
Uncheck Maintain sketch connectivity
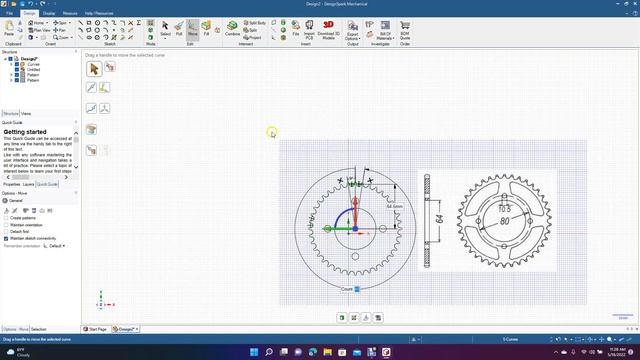(6, 238)
